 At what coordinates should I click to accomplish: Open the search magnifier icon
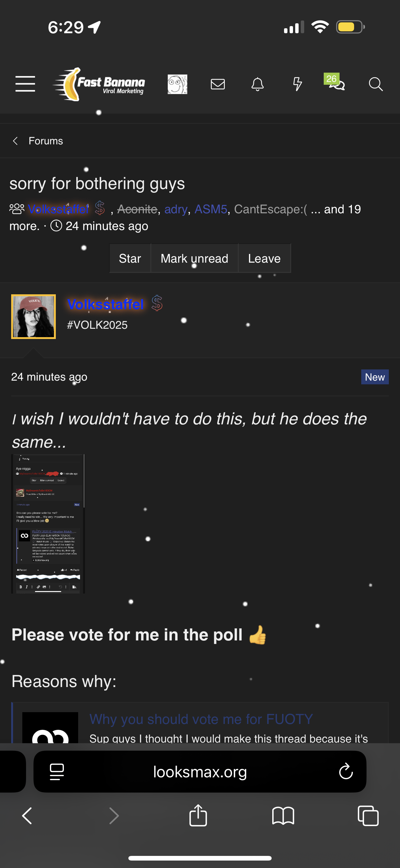[x=376, y=84]
